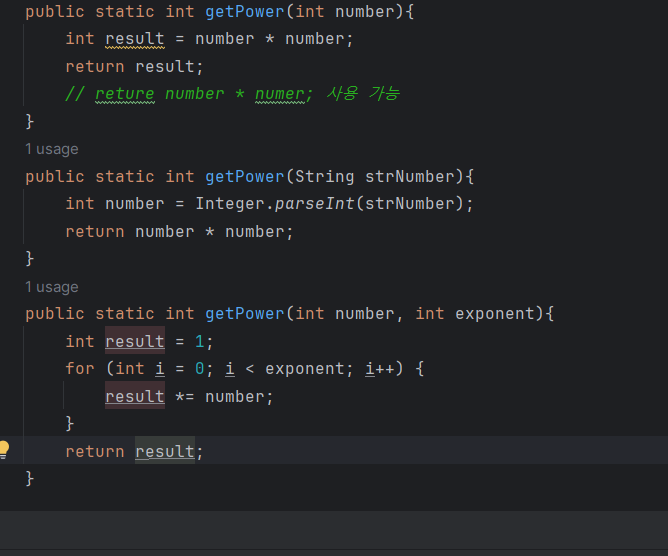Click 'result' in the last highlighted return line
The width and height of the screenshot is (668, 556).
(x=164, y=451)
